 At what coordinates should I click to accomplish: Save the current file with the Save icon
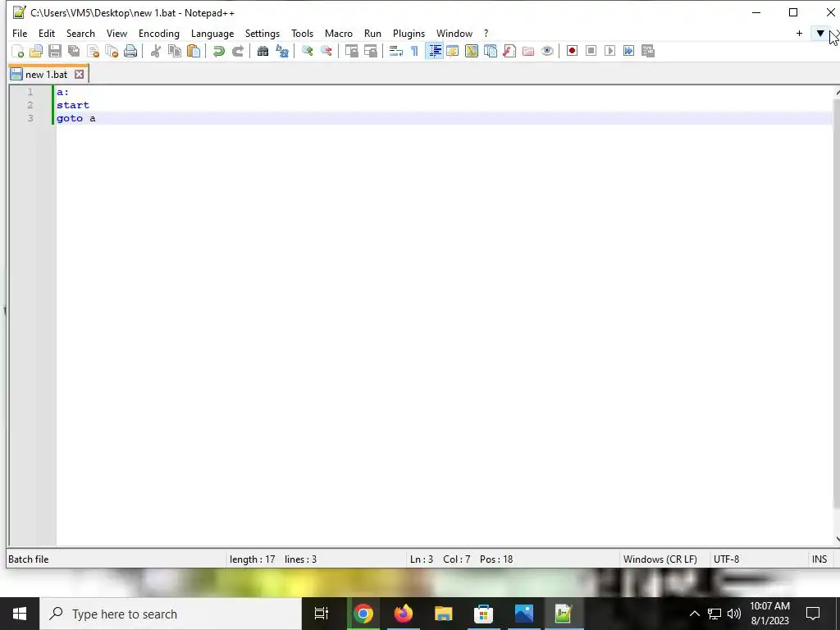point(55,51)
